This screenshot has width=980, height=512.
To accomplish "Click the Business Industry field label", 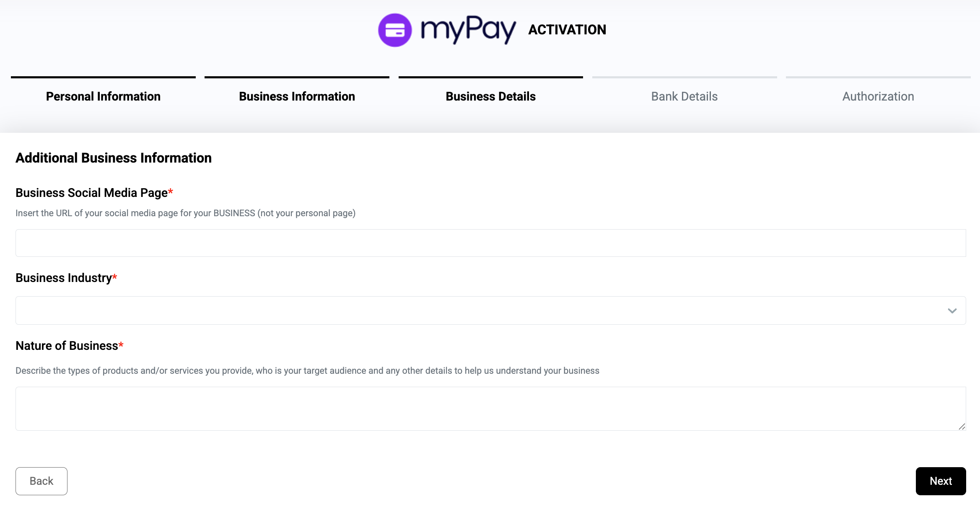I will pyautogui.click(x=64, y=278).
